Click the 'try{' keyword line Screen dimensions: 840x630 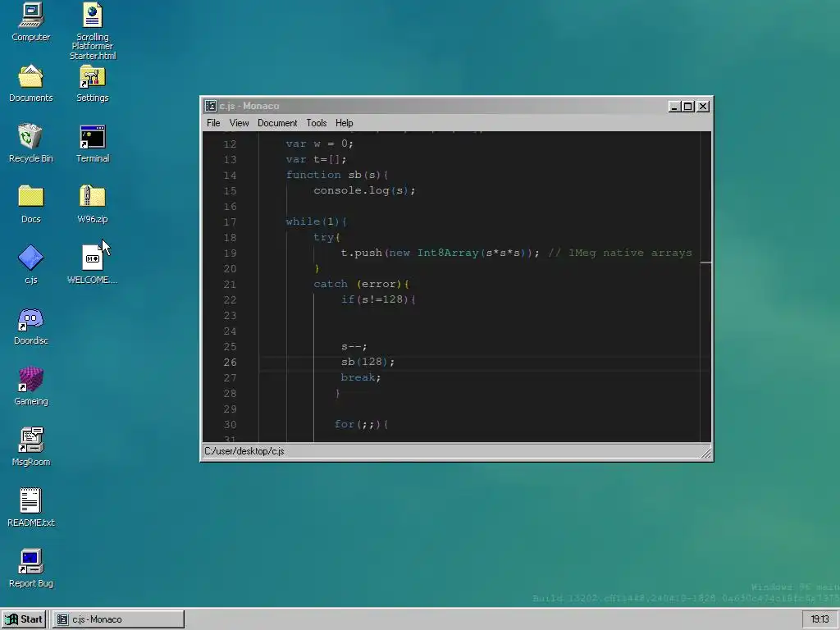click(326, 237)
